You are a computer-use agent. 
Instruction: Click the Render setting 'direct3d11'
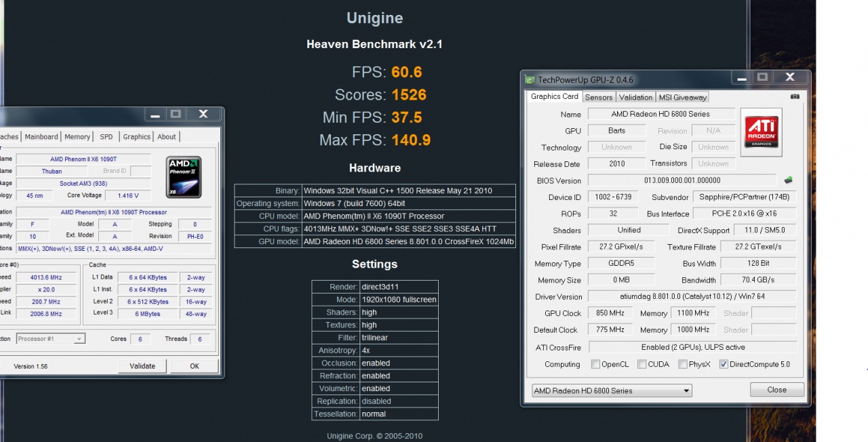(x=380, y=287)
